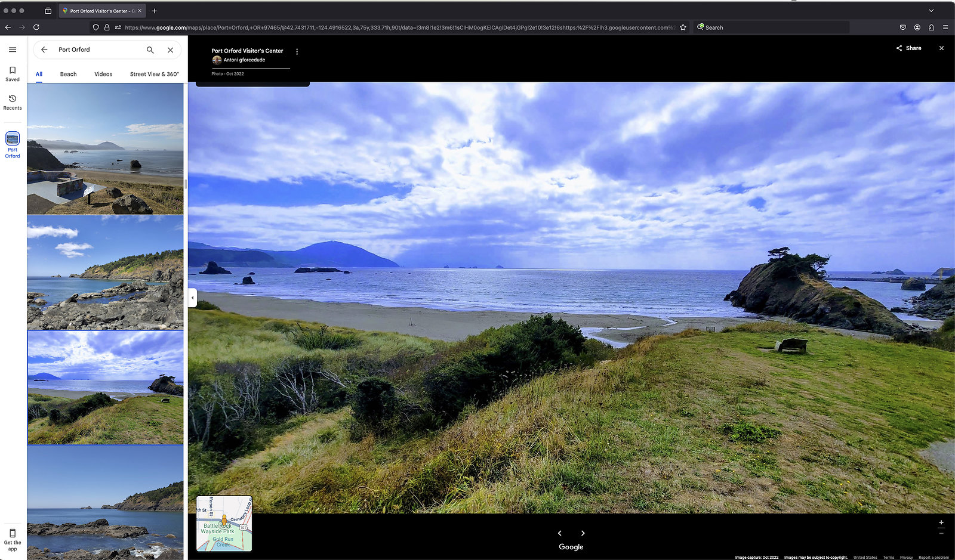Screen dimensions: 955x560
Task: Switch to the Videos tab
Action: pyautogui.click(x=103, y=75)
